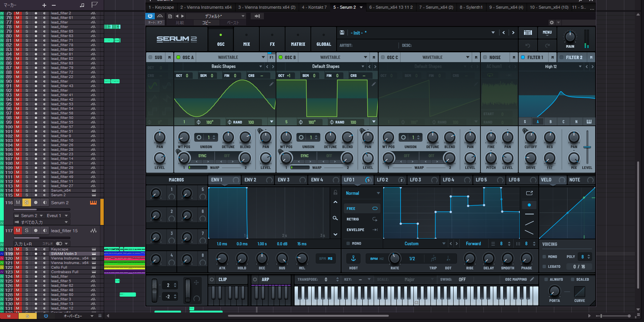The image size is (644, 322).
Task: Enable the SUB oscillator
Action: (150, 57)
